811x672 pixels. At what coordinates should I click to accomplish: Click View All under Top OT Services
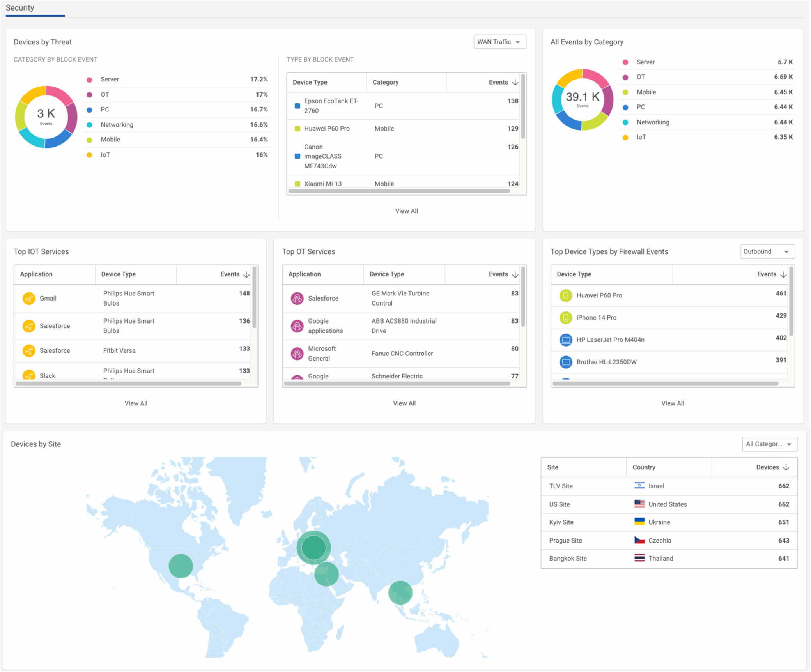(404, 403)
